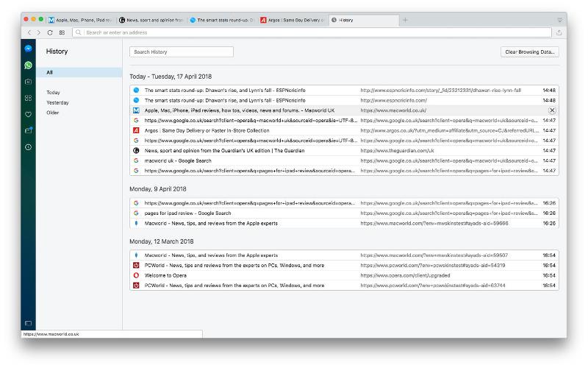Click the Argos entry favicon
The width and height of the screenshot is (588, 368).
tap(136, 130)
